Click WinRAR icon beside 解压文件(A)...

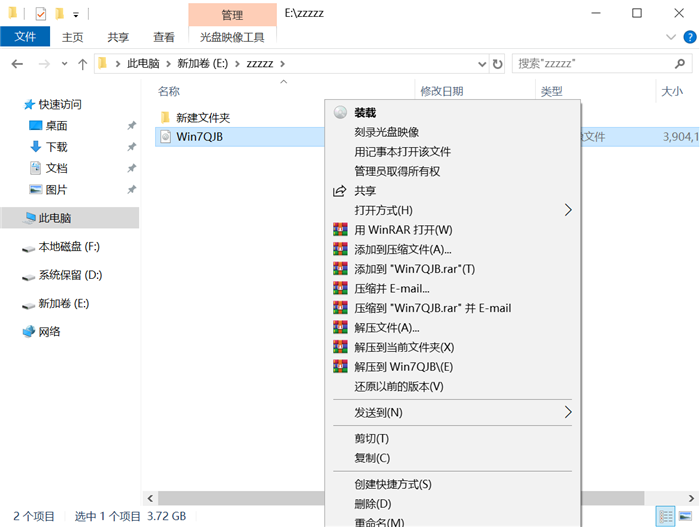340,327
